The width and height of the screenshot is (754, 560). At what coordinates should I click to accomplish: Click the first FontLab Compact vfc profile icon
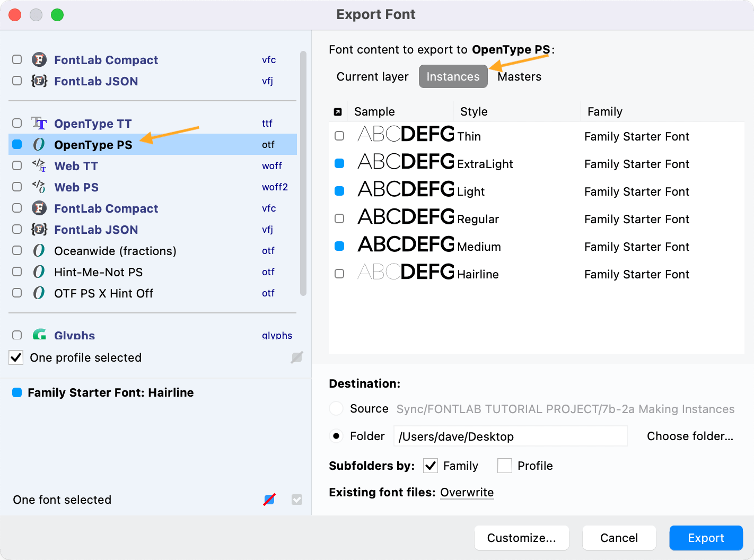point(39,59)
